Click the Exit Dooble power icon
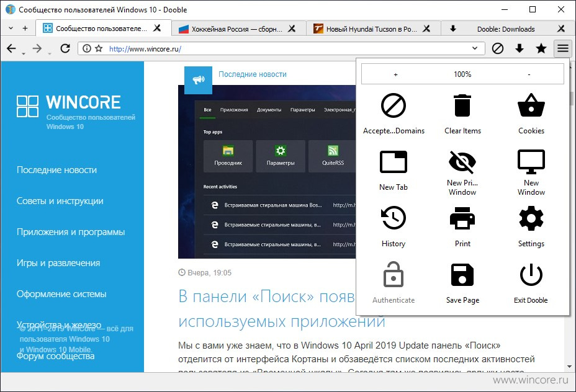 pyautogui.click(x=531, y=275)
